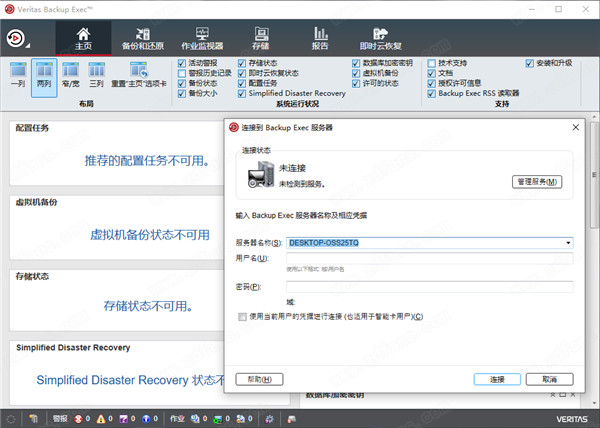Toggle the 存储状态 checkbox
Image resolution: width=600 pixels, height=428 pixels.
point(242,63)
